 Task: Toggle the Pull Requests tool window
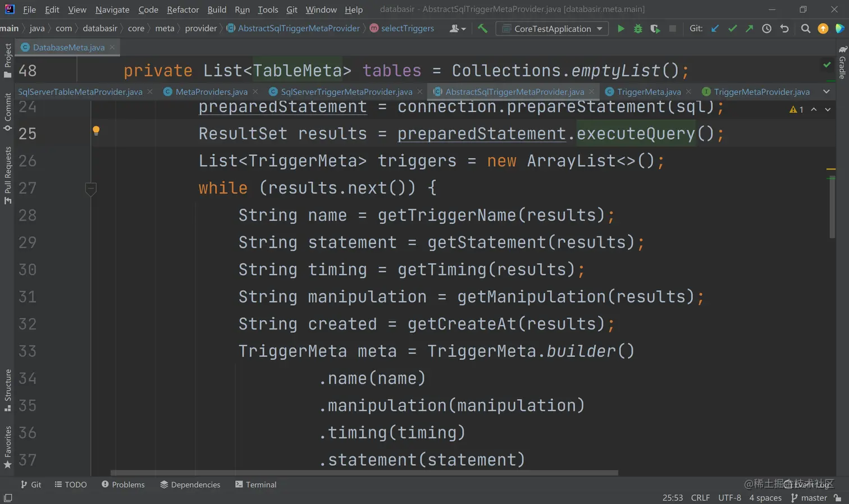tap(7, 176)
